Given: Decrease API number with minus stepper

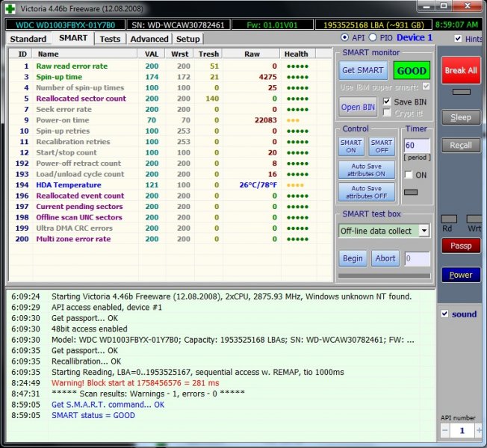Looking at the screenshot, I should pyautogui.click(x=444, y=431).
